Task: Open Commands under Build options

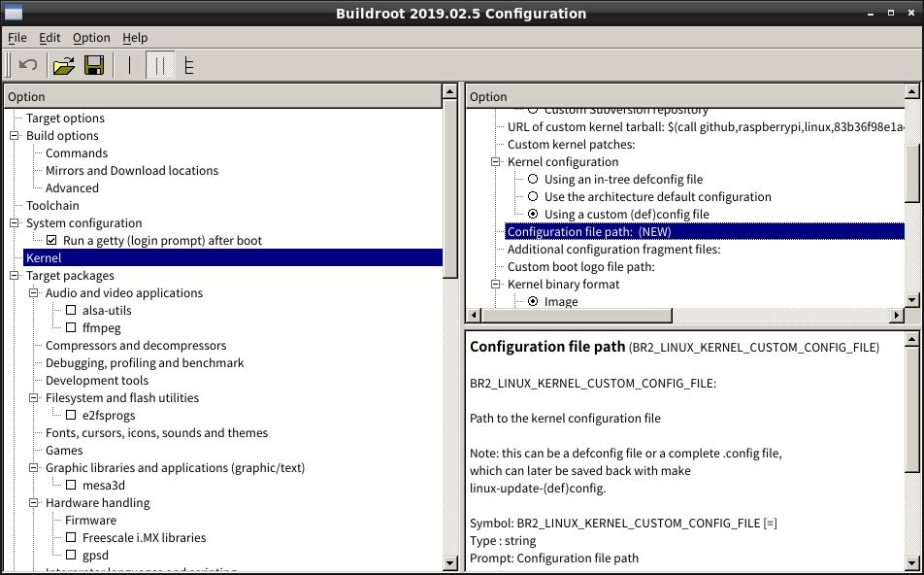Action: 77,152
